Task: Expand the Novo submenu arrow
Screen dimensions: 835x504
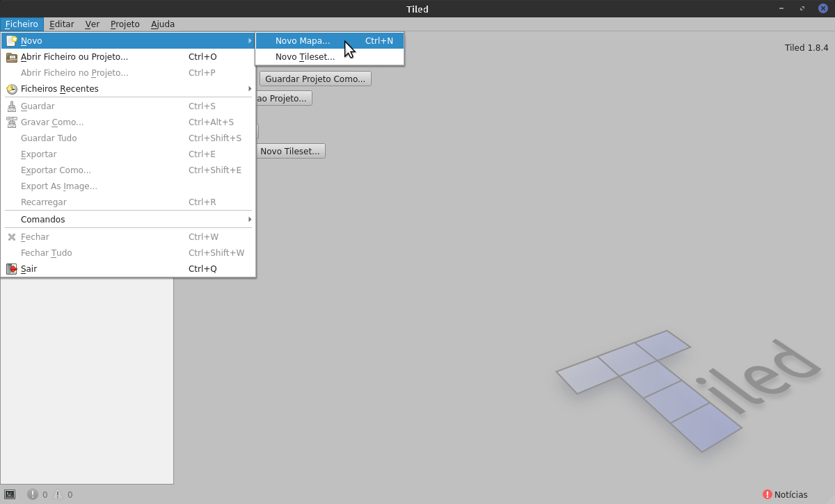Action: tap(250, 41)
